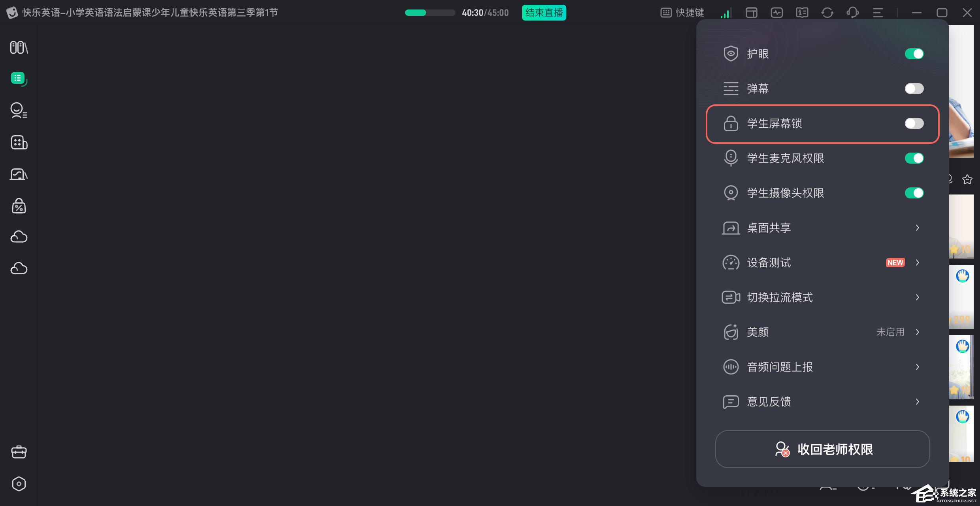Screen dimensions: 980x506
Task: Enable the 弹幕 switch
Action: [x=914, y=89]
